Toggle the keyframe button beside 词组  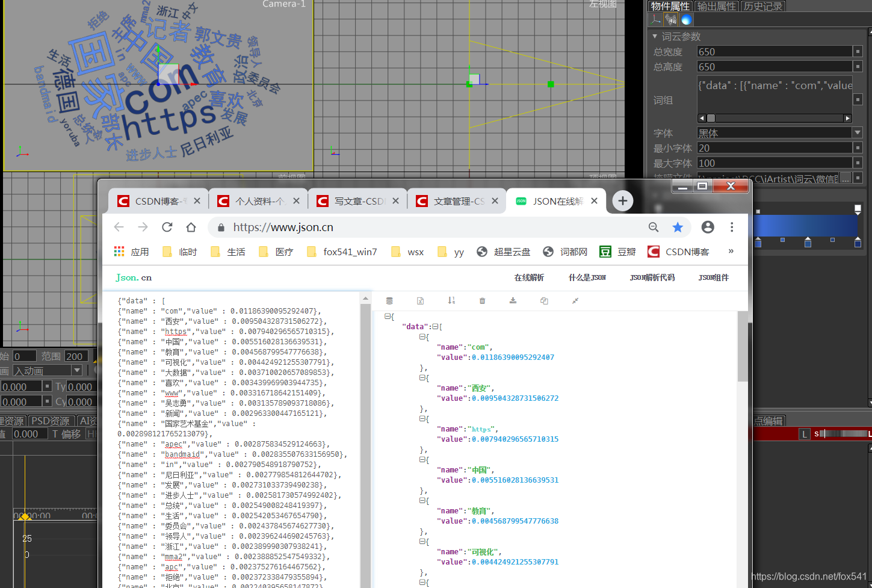pos(858,99)
